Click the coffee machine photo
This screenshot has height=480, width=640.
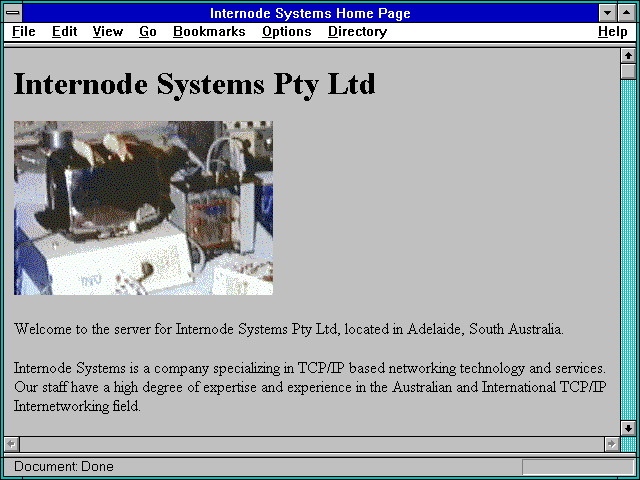(x=143, y=208)
